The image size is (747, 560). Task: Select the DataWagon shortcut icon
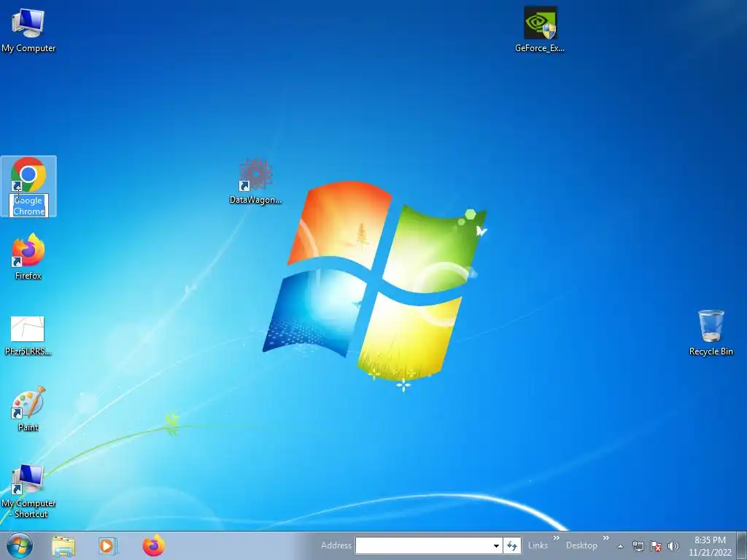(x=256, y=182)
